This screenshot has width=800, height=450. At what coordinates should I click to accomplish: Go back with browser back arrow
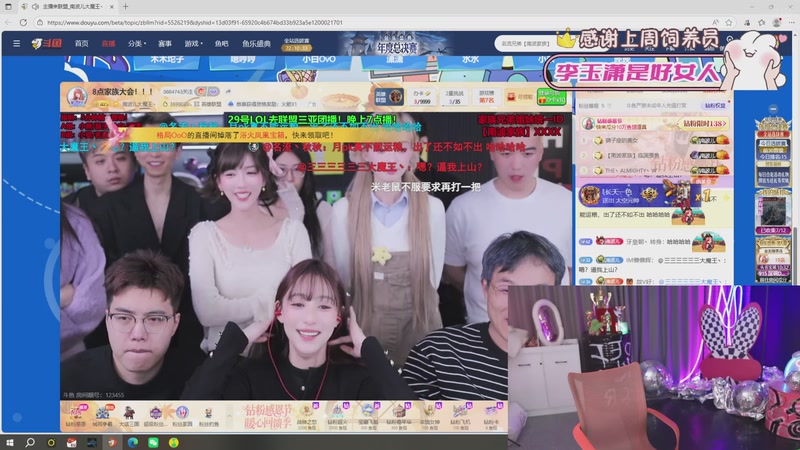click(8, 22)
